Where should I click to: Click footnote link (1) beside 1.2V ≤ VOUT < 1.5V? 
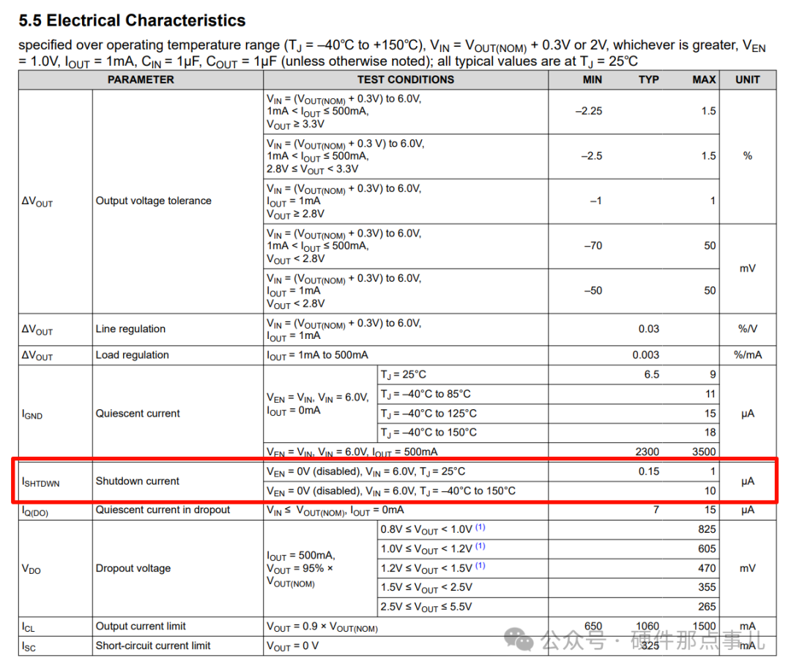click(480, 566)
